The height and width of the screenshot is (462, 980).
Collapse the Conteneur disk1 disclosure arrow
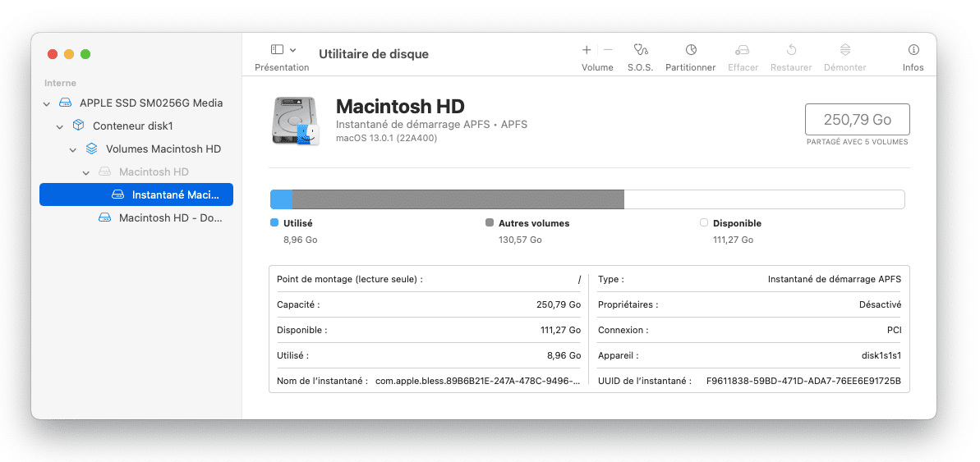click(60, 126)
